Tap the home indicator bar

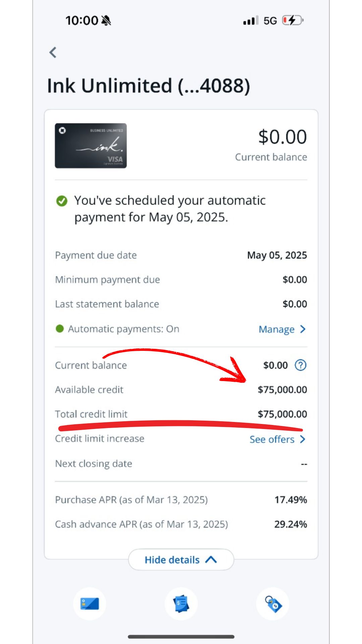coord(181,636)
